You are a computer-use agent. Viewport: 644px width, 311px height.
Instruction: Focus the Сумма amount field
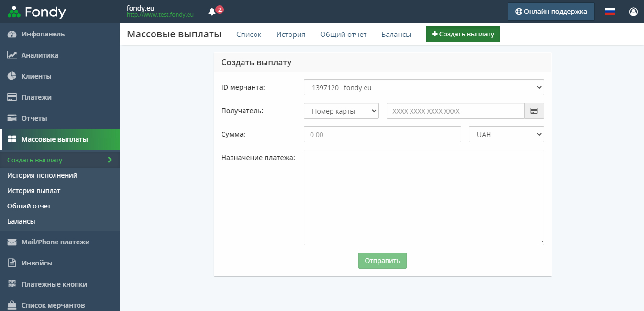tap(382, 134)
